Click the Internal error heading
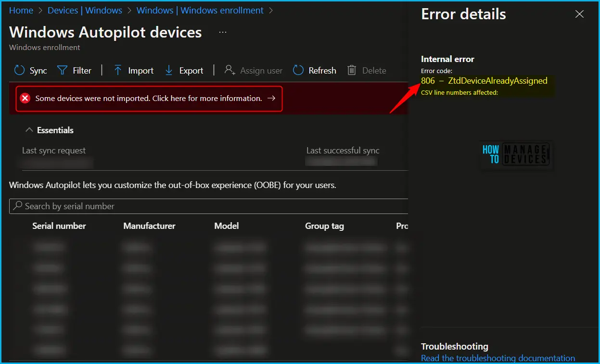The image size is (600, 364). click(447, 59)
